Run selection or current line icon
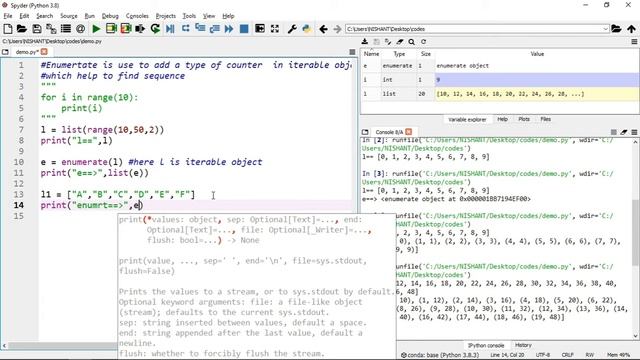Screen dimensions: 640x360 tap(140, 29)
